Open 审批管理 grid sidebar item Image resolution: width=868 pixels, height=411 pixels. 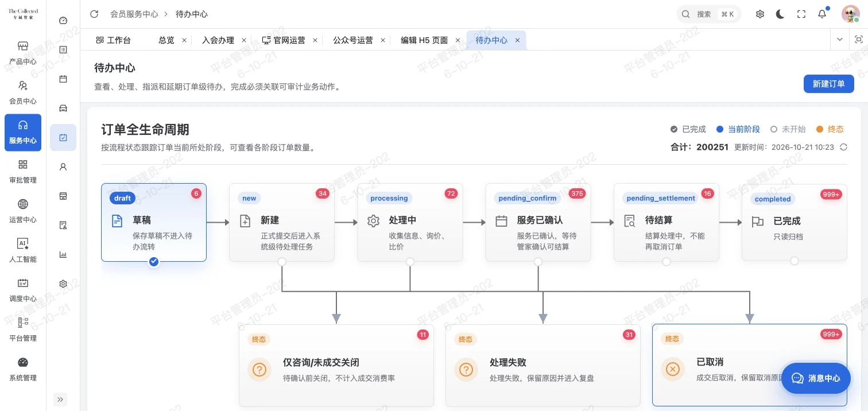point(23,172)
